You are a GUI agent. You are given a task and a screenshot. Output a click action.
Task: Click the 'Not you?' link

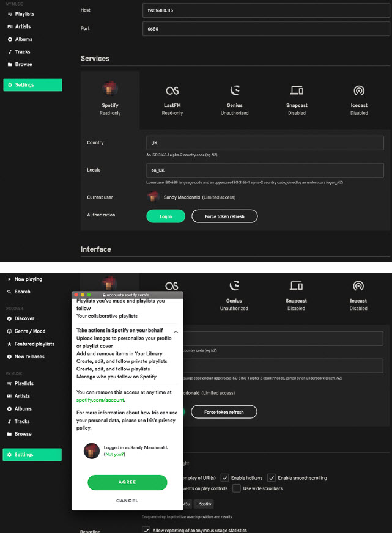tap(114, 454)
